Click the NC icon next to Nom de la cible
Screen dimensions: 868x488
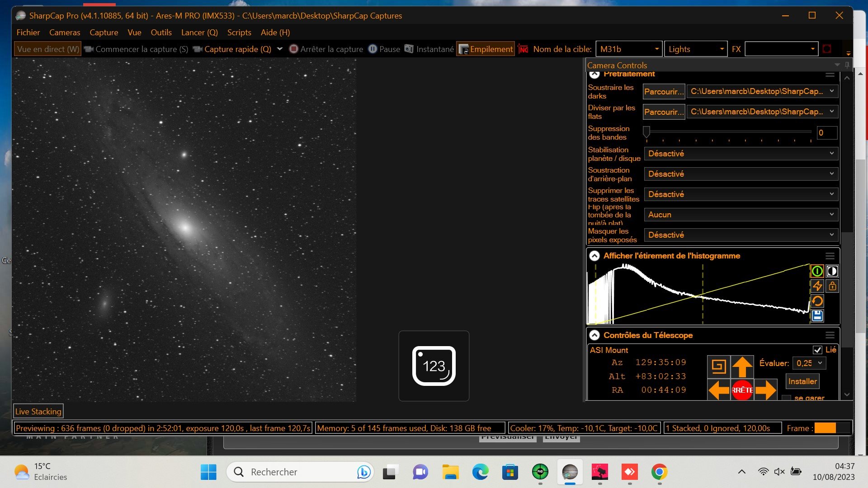click(x=524, y=49)
